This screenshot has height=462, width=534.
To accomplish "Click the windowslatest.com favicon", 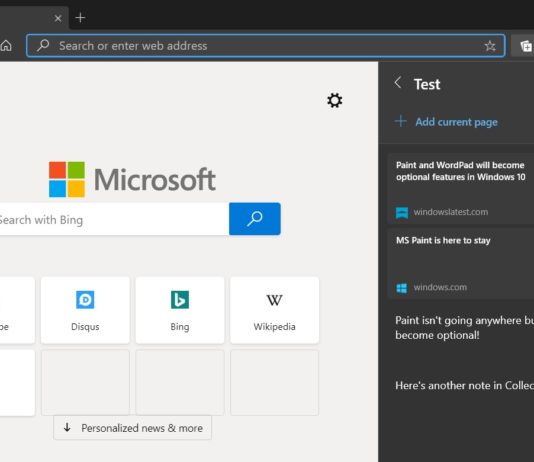I will pos(402,212).
